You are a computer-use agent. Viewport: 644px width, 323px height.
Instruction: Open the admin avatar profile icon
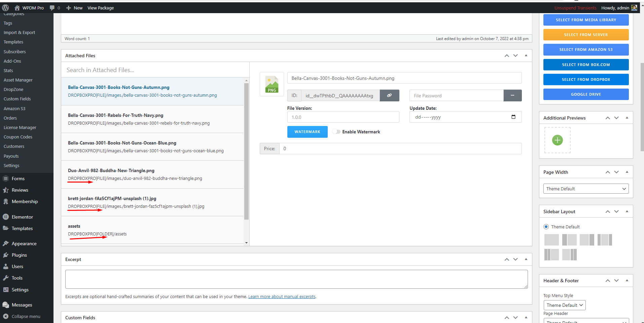tap(634, 8)
